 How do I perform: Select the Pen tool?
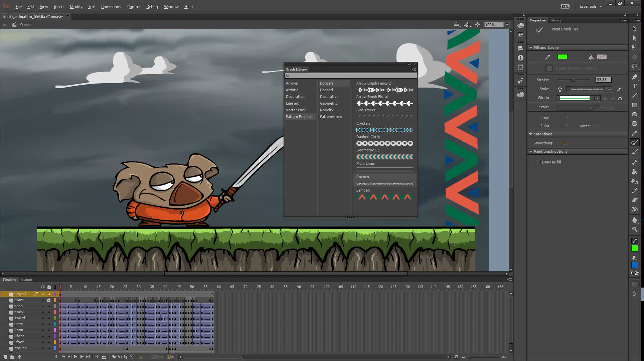coord(635,77)
